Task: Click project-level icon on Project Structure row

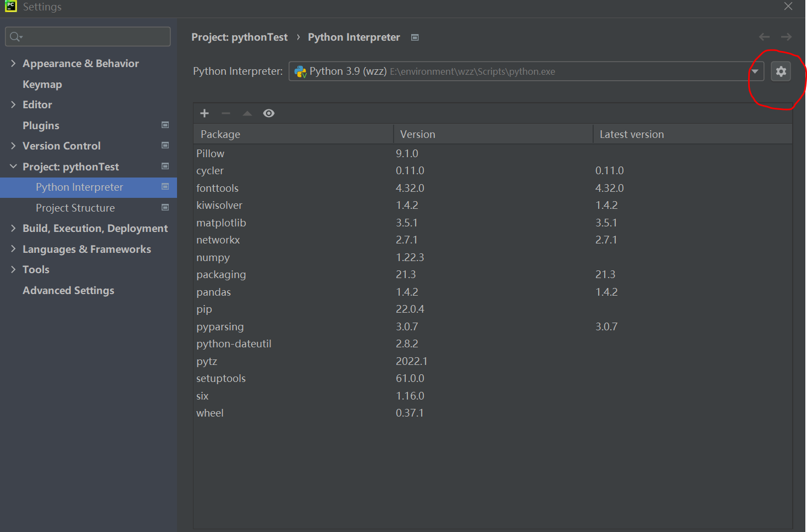Action: tap(165, 207)
